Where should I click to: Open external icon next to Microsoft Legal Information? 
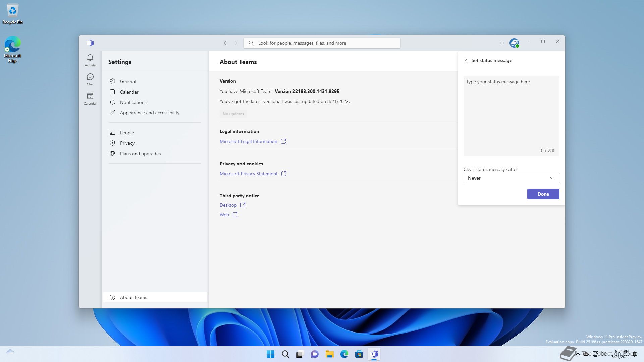(283, 141)
